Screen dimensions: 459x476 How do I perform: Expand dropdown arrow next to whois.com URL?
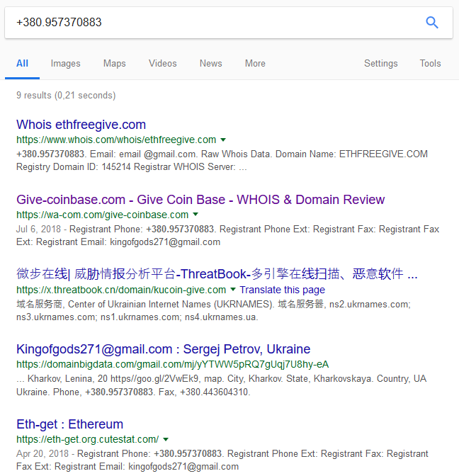(x=223, y=140)
